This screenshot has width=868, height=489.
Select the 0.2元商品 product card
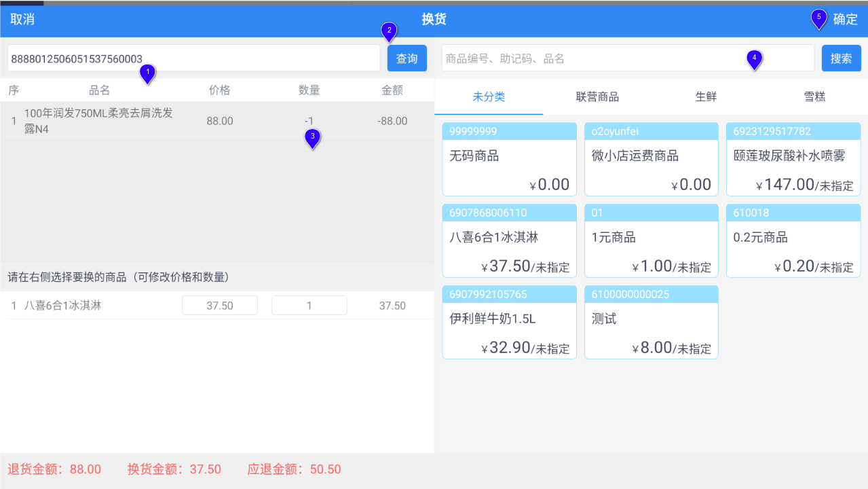(793, 241)
